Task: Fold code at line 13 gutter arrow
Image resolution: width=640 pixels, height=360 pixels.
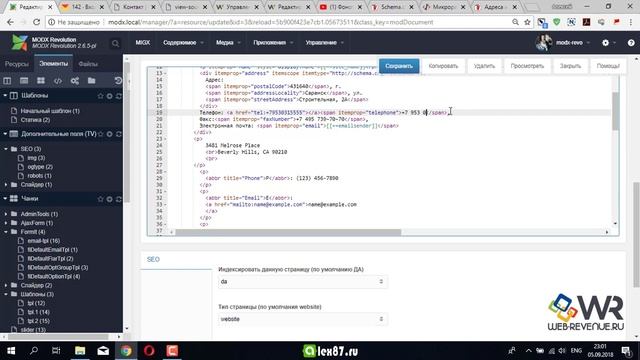Action: pos(166,73)
